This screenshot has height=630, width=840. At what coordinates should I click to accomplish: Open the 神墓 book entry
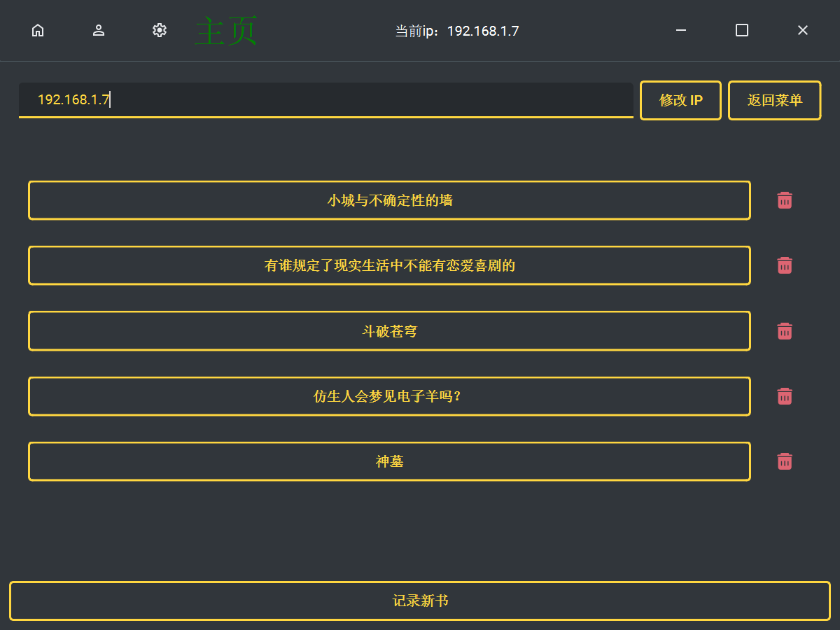click(389, 461)
